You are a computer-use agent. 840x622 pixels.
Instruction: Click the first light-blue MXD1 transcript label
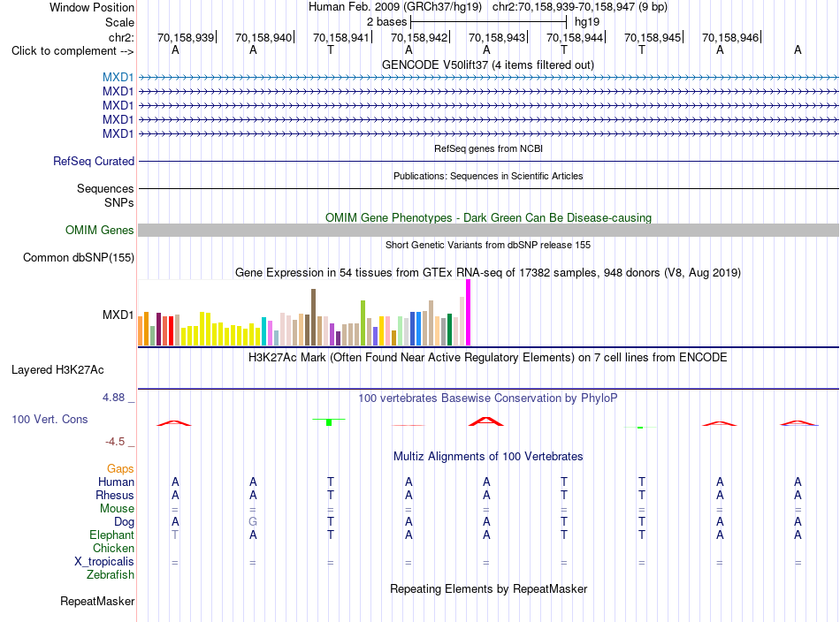point(118,77)
